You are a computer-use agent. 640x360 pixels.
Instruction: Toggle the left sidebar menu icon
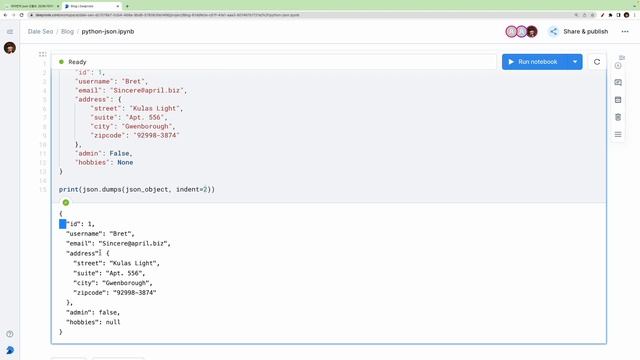point(10,31)
